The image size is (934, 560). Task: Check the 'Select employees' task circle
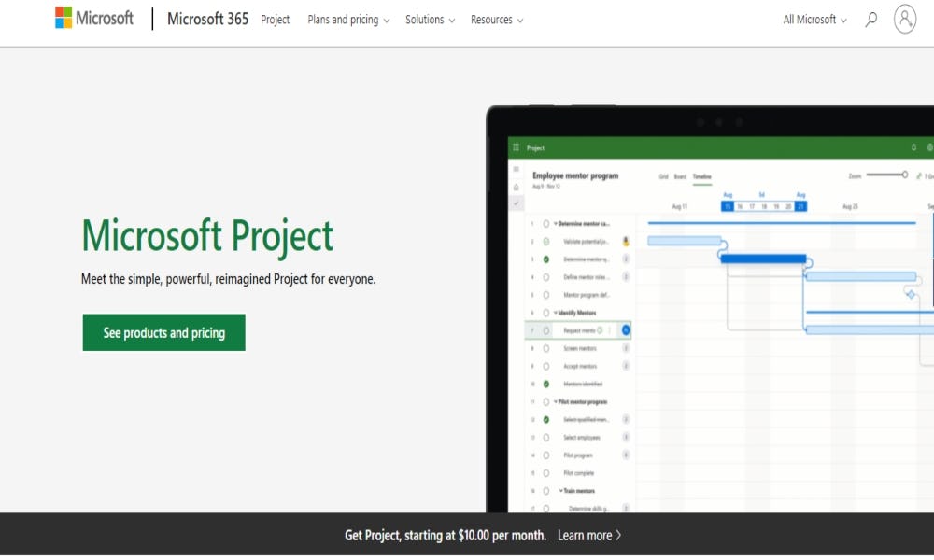pos(546,438)
